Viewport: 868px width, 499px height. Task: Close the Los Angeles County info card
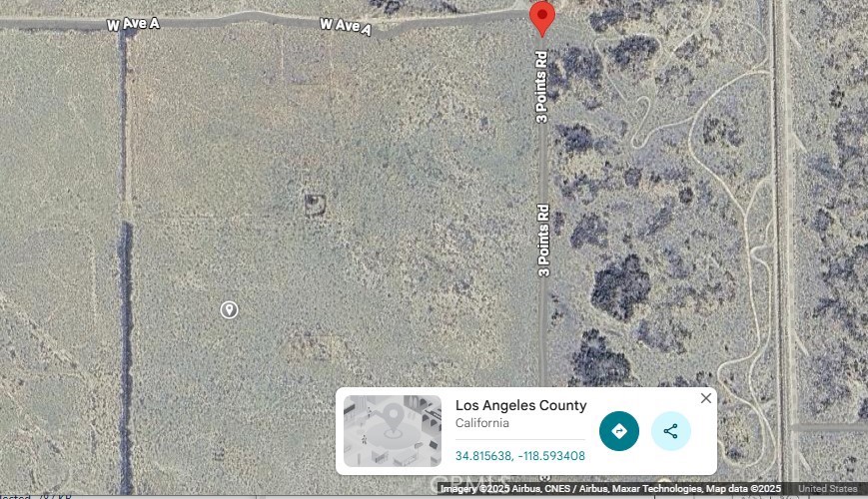tap(706, 398)
